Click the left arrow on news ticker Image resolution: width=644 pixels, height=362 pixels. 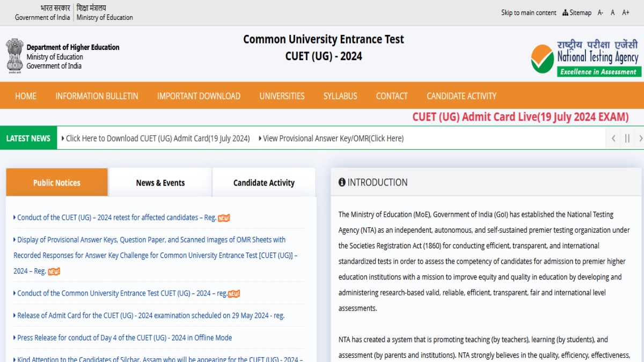613,138
